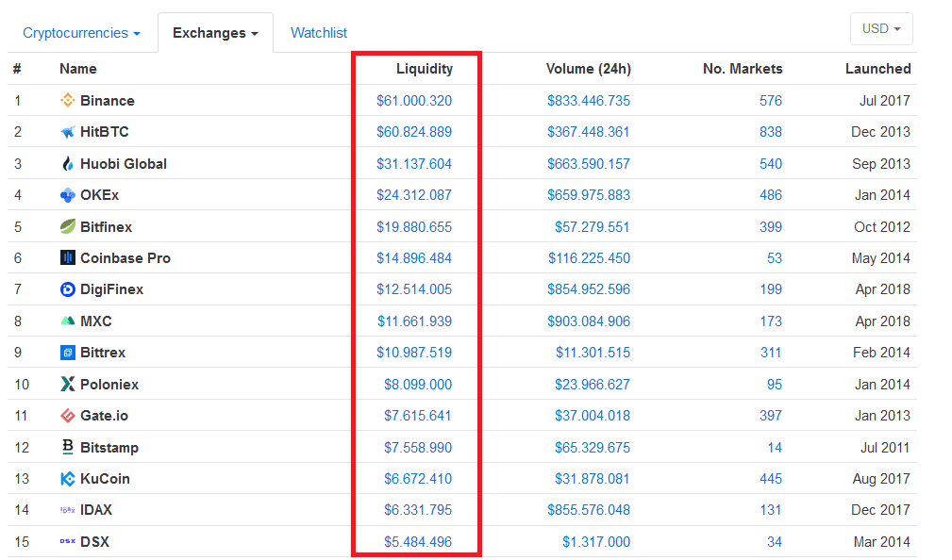Click the OKEx logo icon

(x=67, y=195)
